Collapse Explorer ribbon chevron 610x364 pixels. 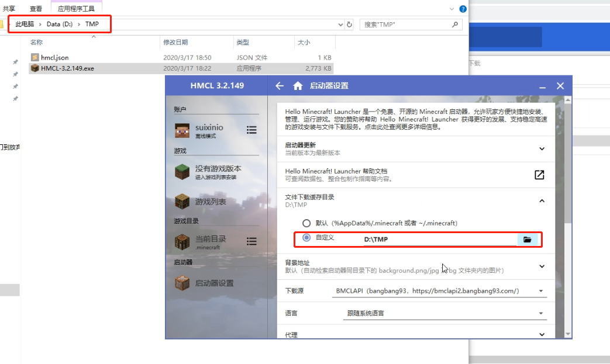(452, 9)
